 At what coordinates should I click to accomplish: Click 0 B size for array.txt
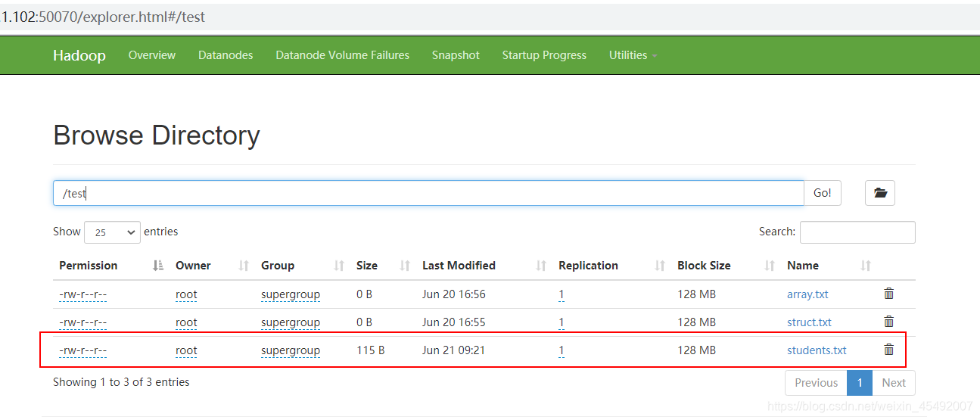point(364,294)
